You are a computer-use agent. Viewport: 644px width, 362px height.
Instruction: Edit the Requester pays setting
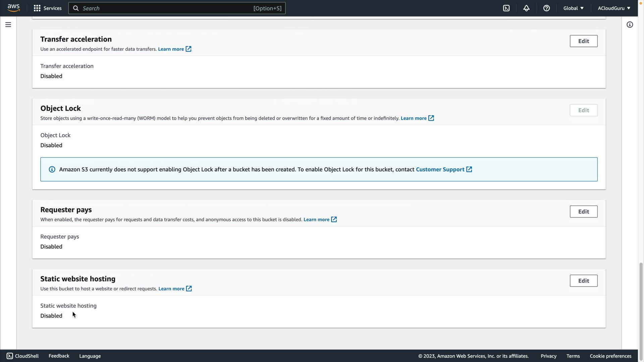[583, 212]
